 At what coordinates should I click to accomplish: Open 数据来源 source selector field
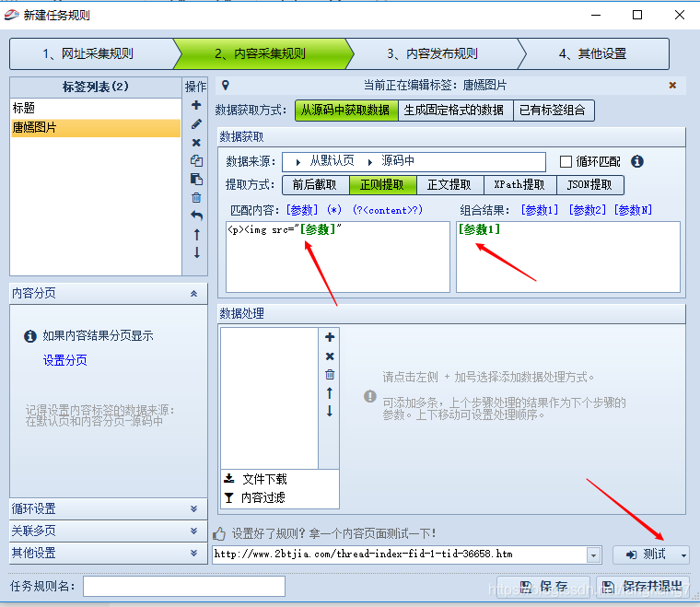414,161
